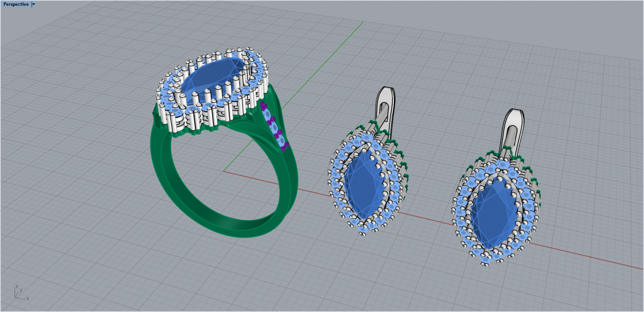
Task: Open the Perspective viewport dropdown arrow
Action: tap(33, 4)
